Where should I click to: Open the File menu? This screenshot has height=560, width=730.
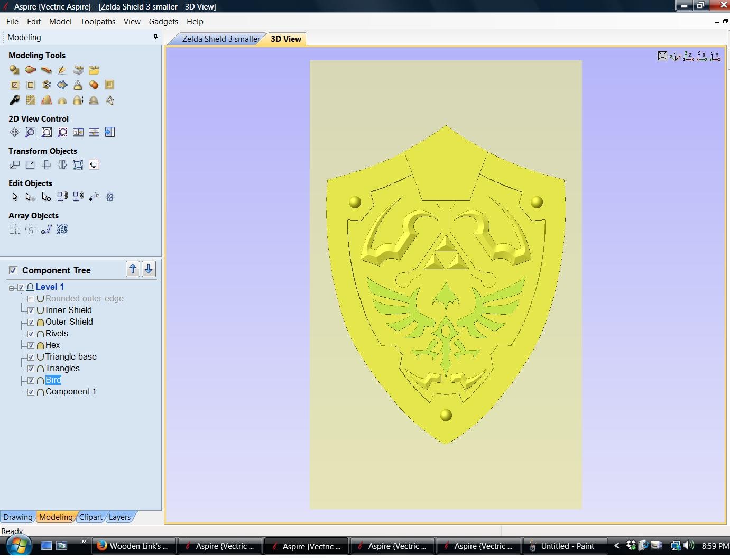click(12, 22)
